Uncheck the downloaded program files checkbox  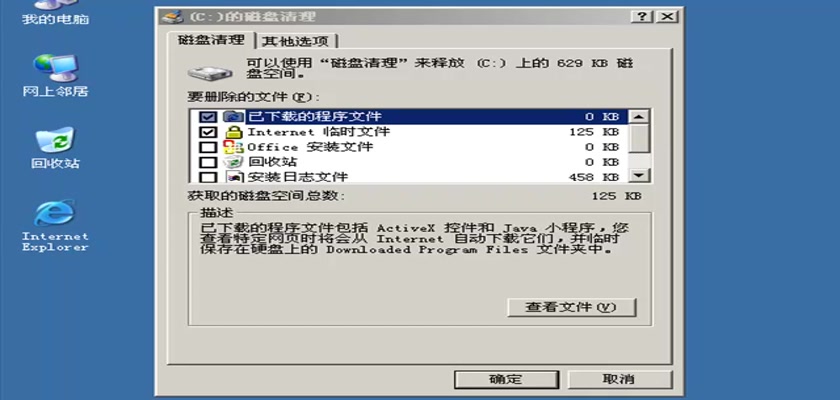click(x=208, y=117)
